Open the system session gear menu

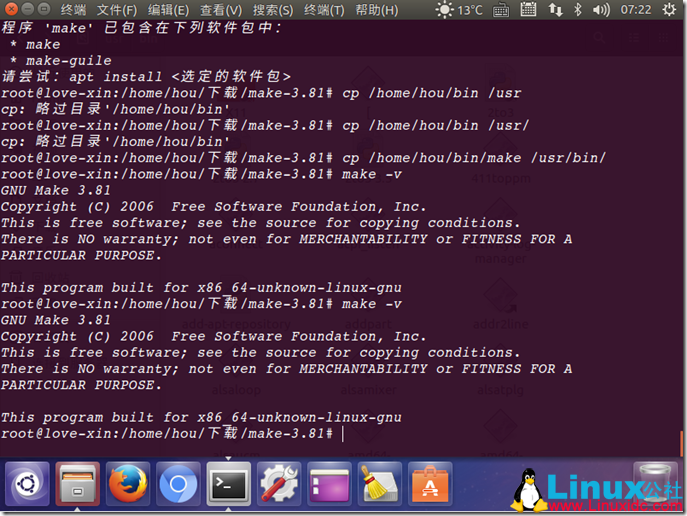click(x=669, y=10)
